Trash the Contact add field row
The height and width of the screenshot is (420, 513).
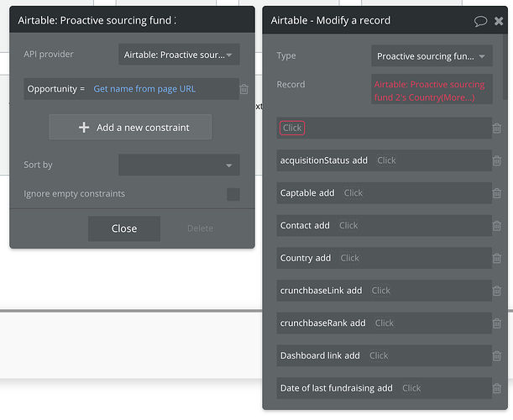coord(497,226)
